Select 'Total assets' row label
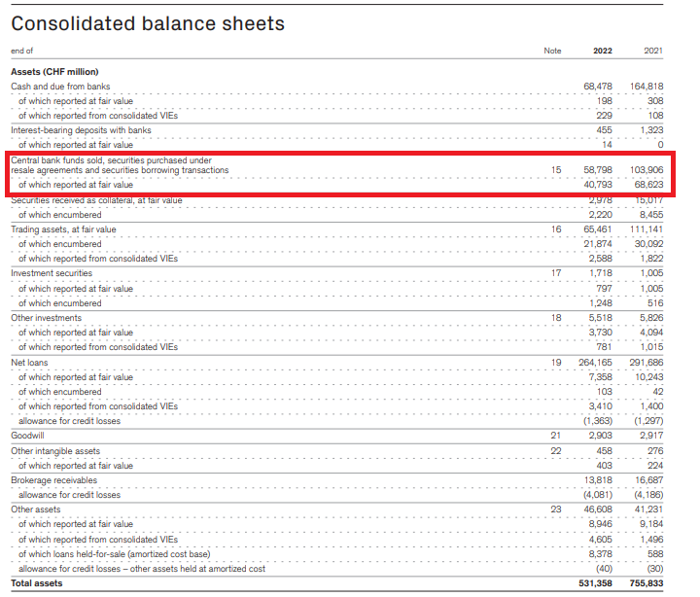700x597 pixels. (37, 583)
